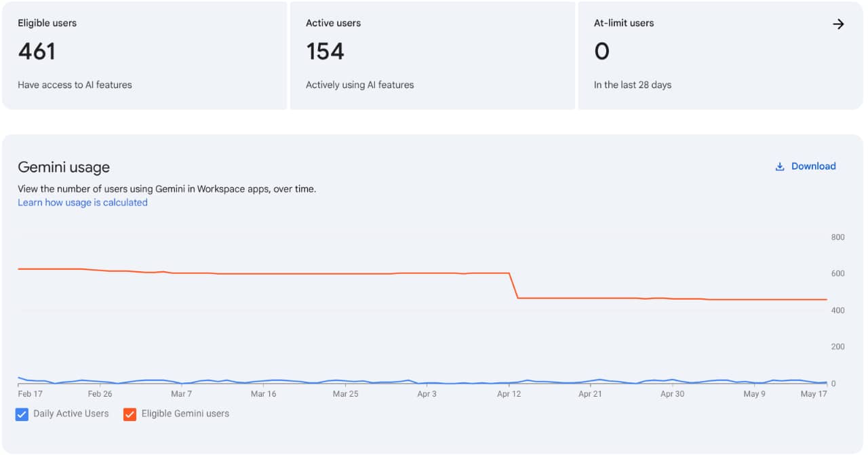Toggle the Eligible Gemini users checkbox
The height and width of the screenshot is (455, 868).
tap(130, 414)
